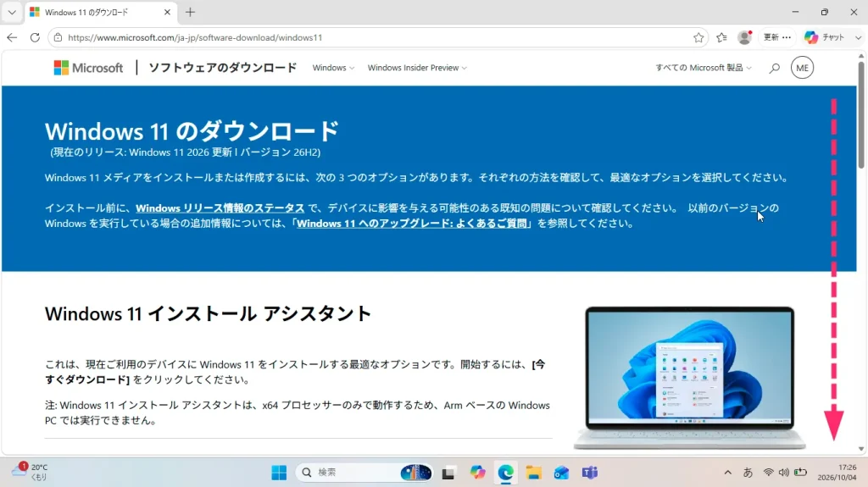The height and width of the screenshot is (487, 868).
Task: Open the tab list dropdown arrow
Action: pos(12,12)
